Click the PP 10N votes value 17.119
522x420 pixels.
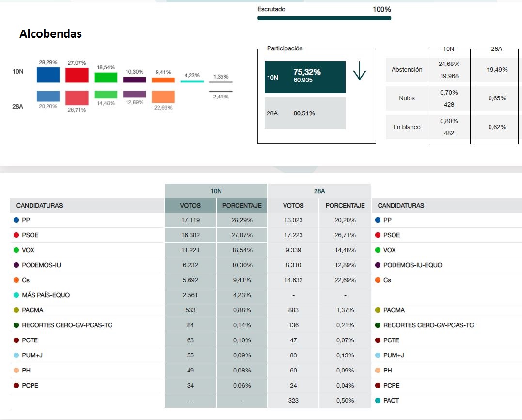pyautogui.click(x=190, y=220)
